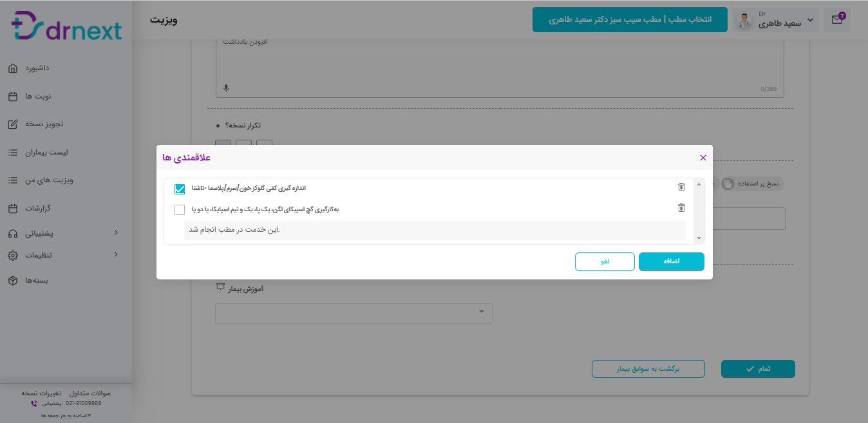
Task: Click the لغو cancel button
Action: 605,262
